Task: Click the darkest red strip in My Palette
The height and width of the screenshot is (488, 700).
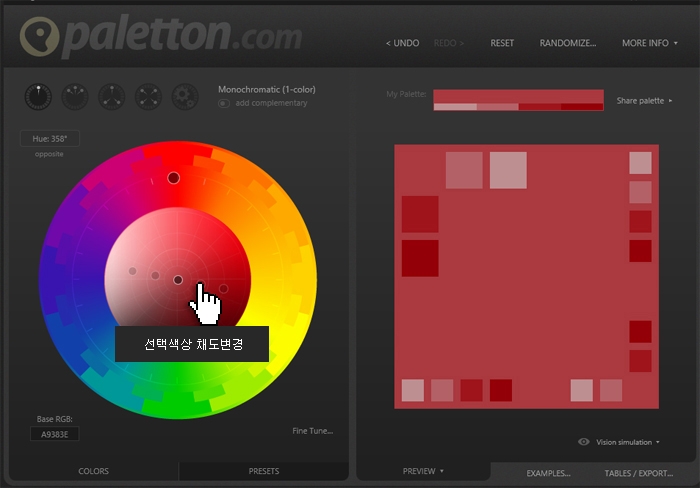Action: 582,107
